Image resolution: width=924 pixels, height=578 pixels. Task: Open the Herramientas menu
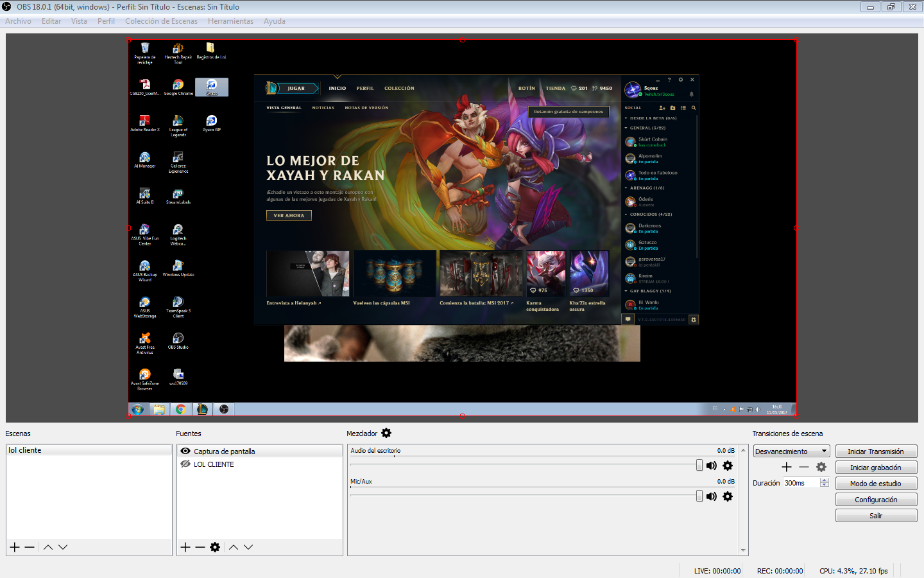[x=230, y=21]
